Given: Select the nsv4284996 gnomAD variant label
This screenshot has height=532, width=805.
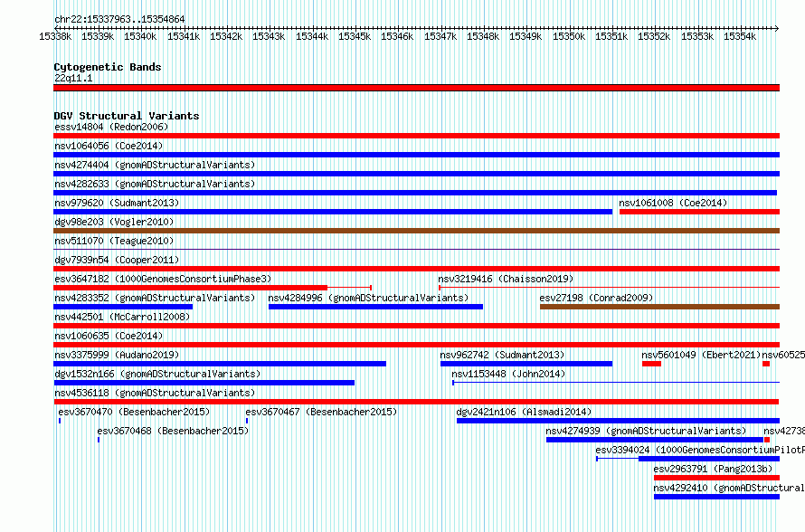Looking at the screenshot, I should pyautogui.click(x=368, y=298).
